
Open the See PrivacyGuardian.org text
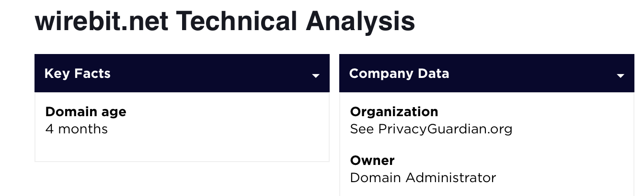(x=431, y=129)
